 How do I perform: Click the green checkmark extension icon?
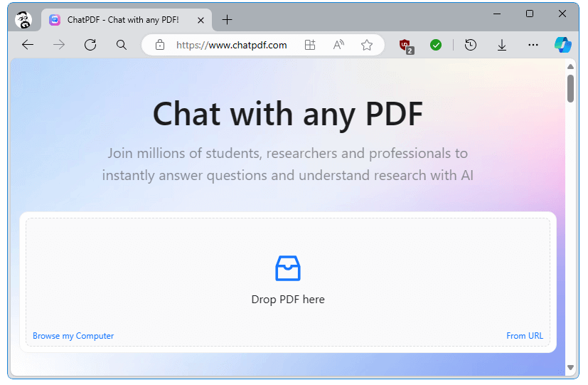(x=435, y=45)
